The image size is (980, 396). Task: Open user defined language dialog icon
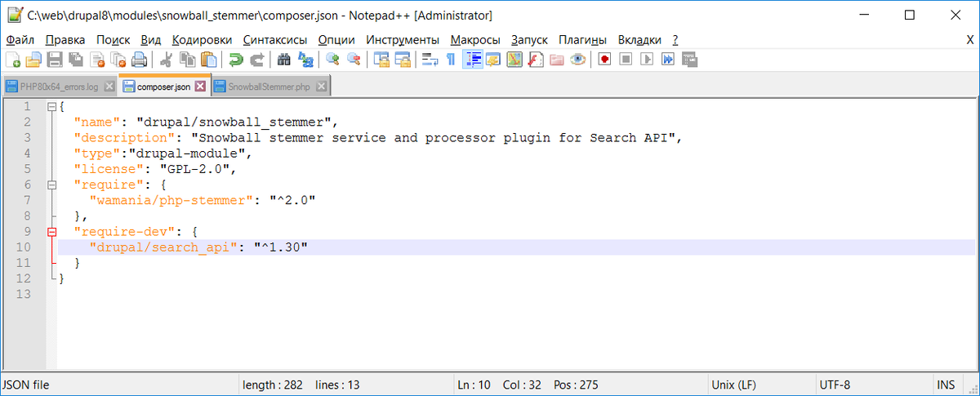pos(493,59)
